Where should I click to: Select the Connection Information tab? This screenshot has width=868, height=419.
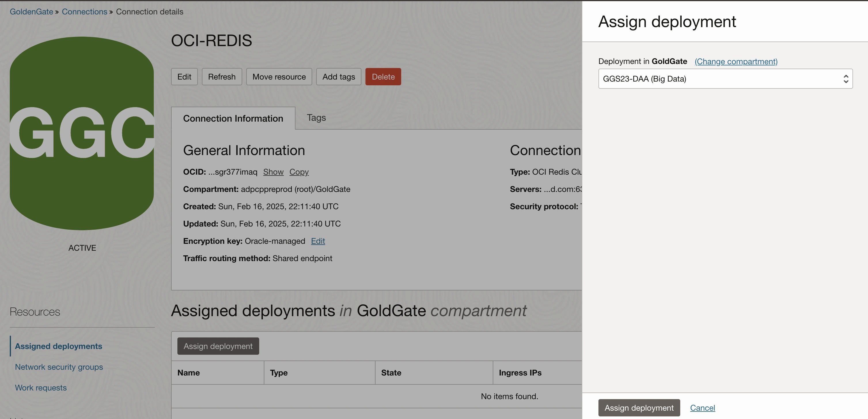(x=233, y=118)
